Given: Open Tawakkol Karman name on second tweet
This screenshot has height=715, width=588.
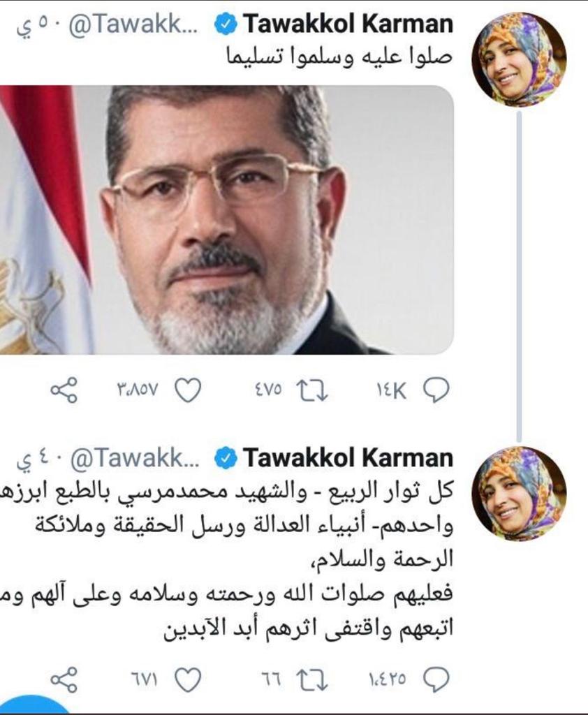Looking at the screenshot, I should coord(348,458).
